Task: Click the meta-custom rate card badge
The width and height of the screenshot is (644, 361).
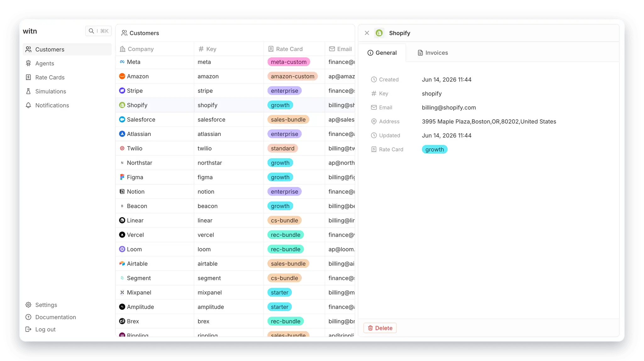Action: tap(288, 62)
